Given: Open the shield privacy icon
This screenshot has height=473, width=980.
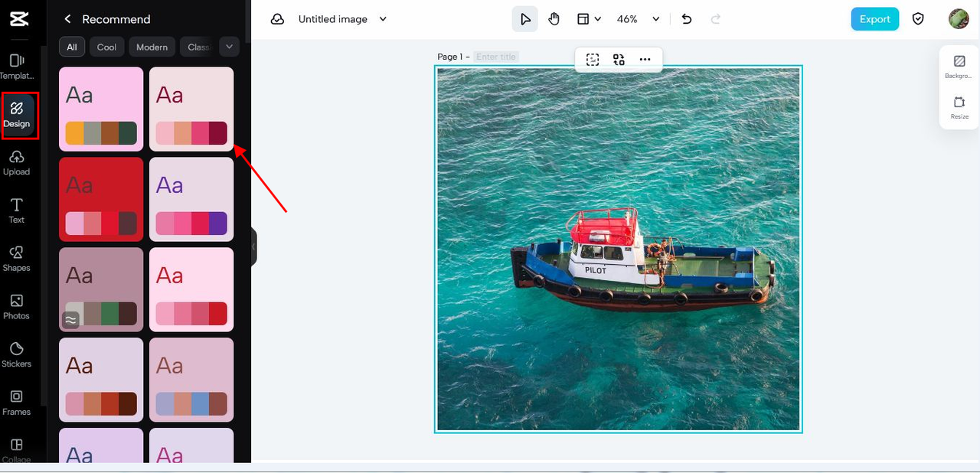Looking at the screenshot, I should [x=918, y=19].
